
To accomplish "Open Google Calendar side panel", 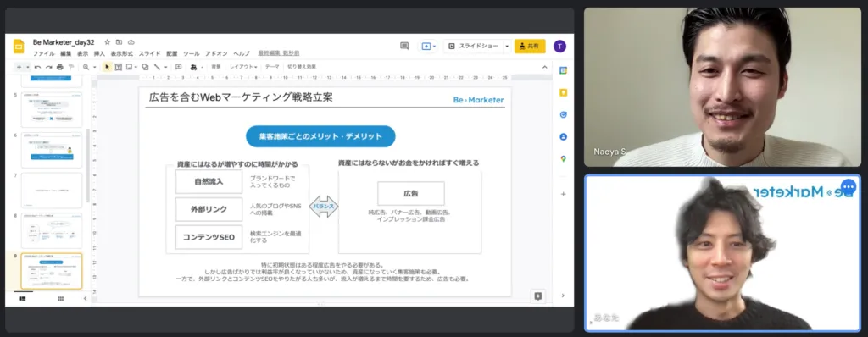I will [563, 70].
